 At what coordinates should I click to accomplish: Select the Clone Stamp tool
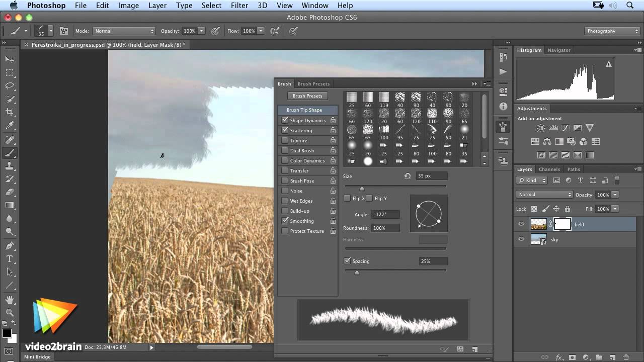10,166
